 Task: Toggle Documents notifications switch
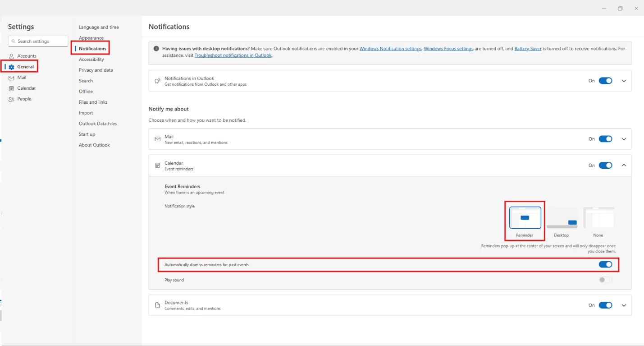click(605, 305)
